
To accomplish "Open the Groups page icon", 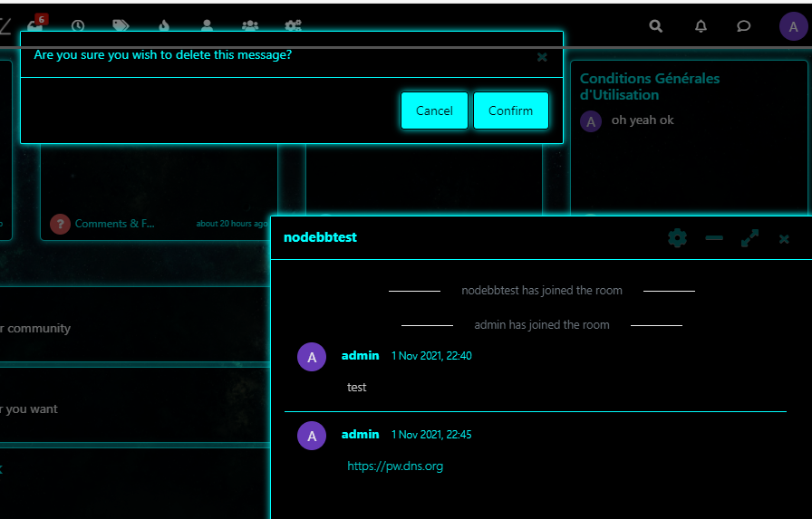I will (x=250, y=26).
